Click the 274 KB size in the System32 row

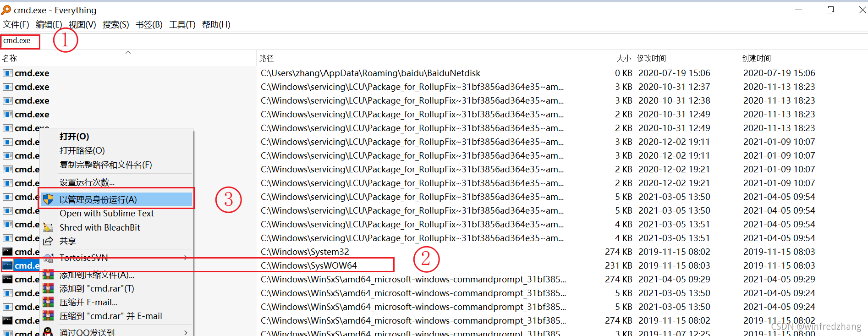click(x=618, y=252)
